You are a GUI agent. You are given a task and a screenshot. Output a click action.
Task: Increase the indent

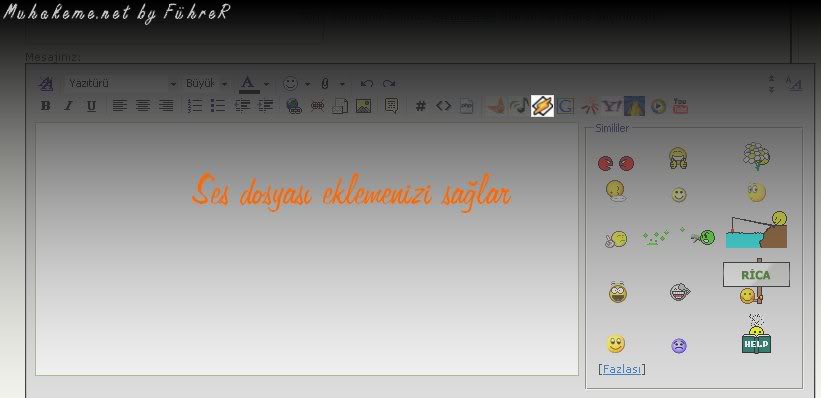(x=265, y=106)
